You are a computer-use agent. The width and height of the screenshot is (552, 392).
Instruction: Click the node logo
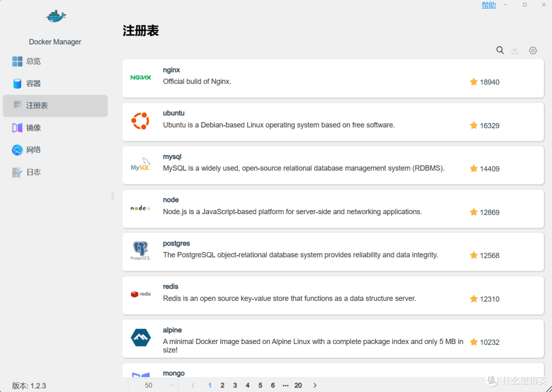(x=141, y=209)
